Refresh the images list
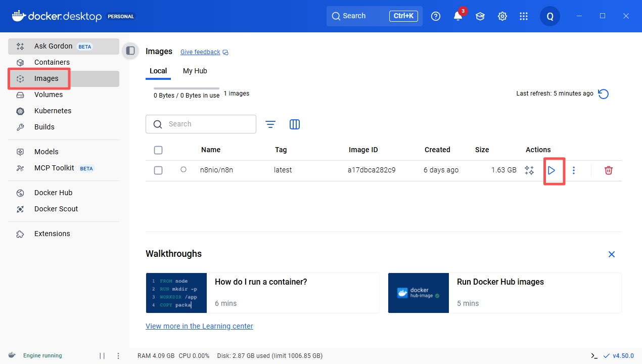Screen dimensions: 642x364 pos(603,94)
